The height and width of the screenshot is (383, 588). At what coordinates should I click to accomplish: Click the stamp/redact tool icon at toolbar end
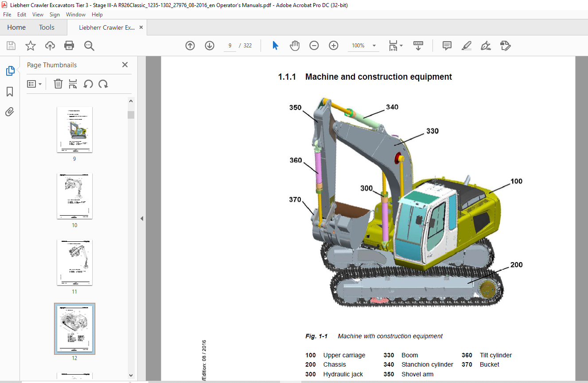click(x=506, y=46)
